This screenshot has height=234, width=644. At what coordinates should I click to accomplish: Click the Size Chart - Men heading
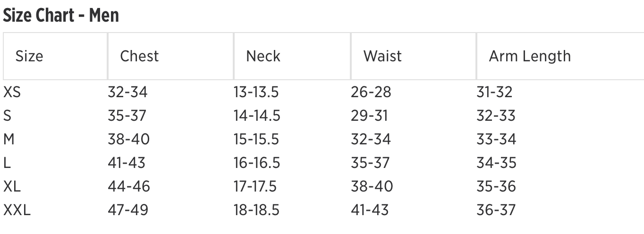pyautogui.click(x=61, y=16)
